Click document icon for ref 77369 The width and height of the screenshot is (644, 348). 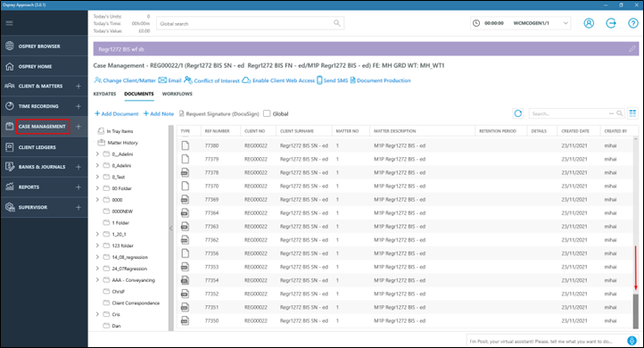[186, 199]
